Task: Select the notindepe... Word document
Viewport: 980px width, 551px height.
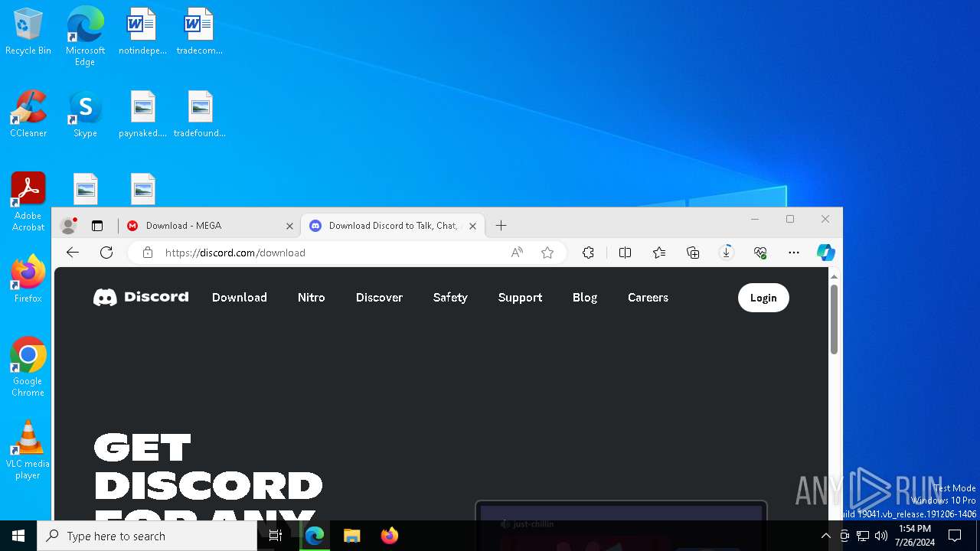Action: tap(142, 32)
